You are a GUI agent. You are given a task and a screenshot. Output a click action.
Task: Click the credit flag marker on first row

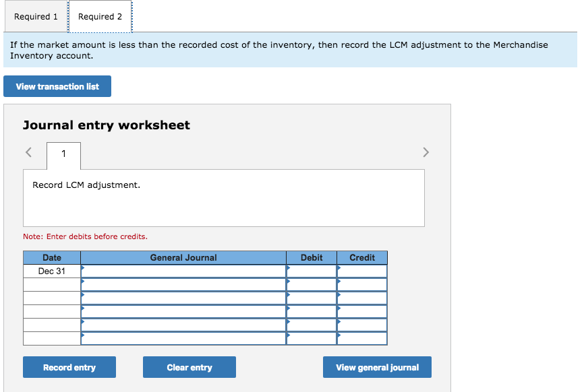[339, 268]
